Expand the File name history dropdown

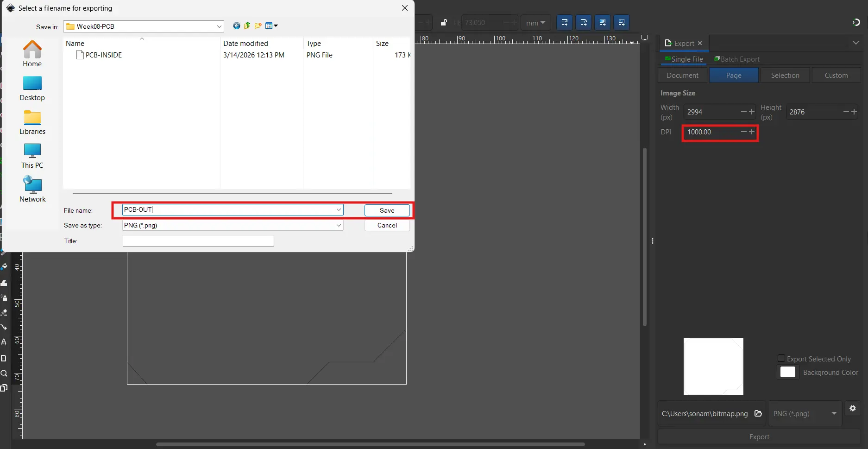coord(339,210)
